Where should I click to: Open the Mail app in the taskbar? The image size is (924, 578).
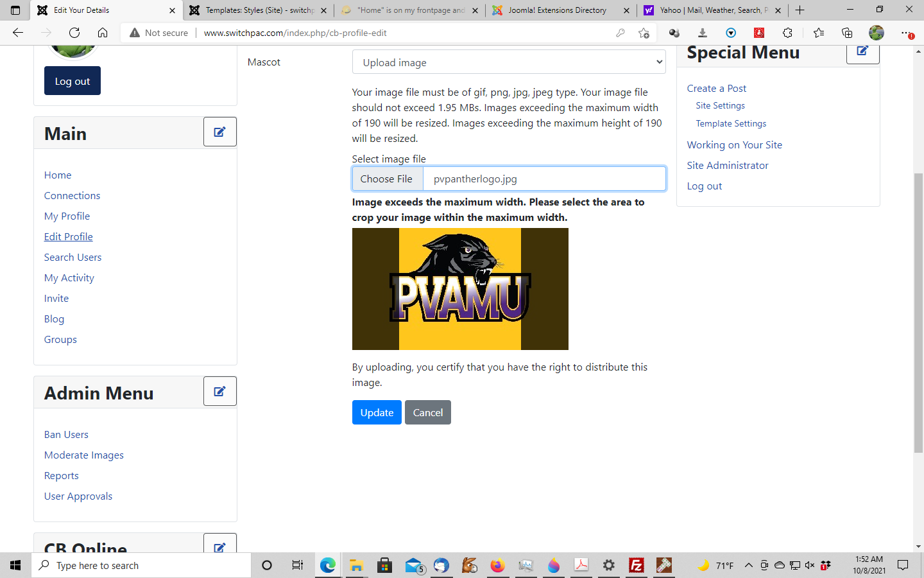pos(414,565)
